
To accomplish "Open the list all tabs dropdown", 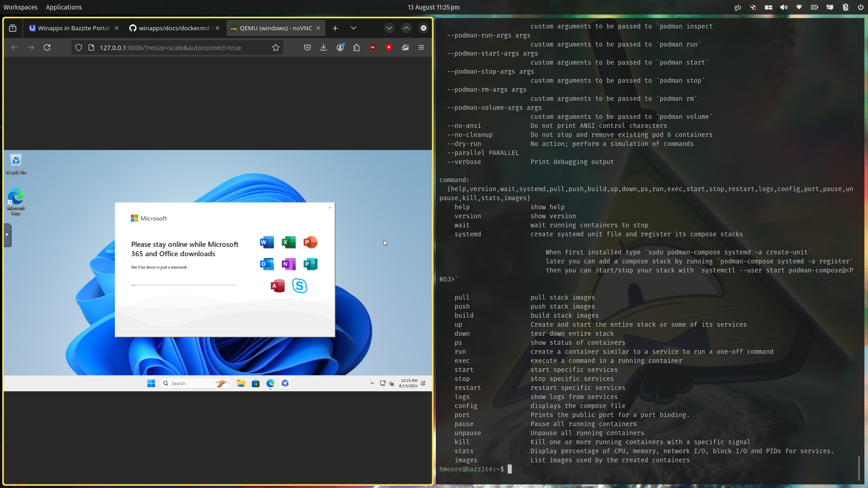I will (354, 28).
